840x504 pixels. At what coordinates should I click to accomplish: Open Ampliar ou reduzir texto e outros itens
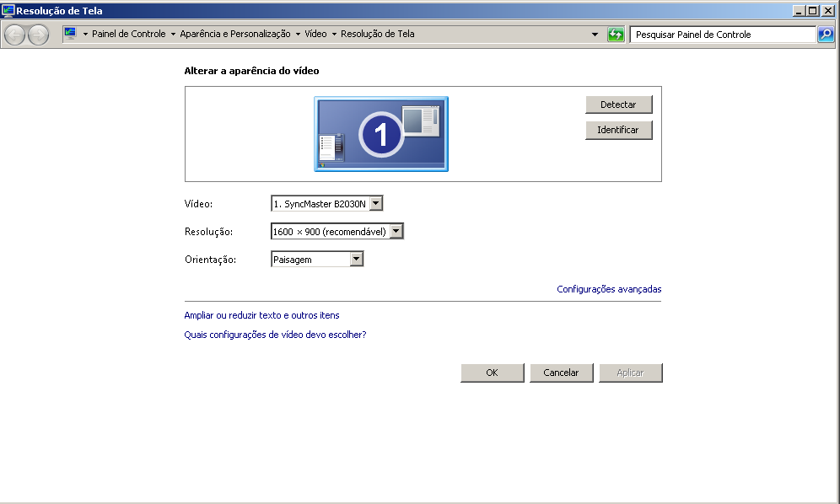point(262,315)
